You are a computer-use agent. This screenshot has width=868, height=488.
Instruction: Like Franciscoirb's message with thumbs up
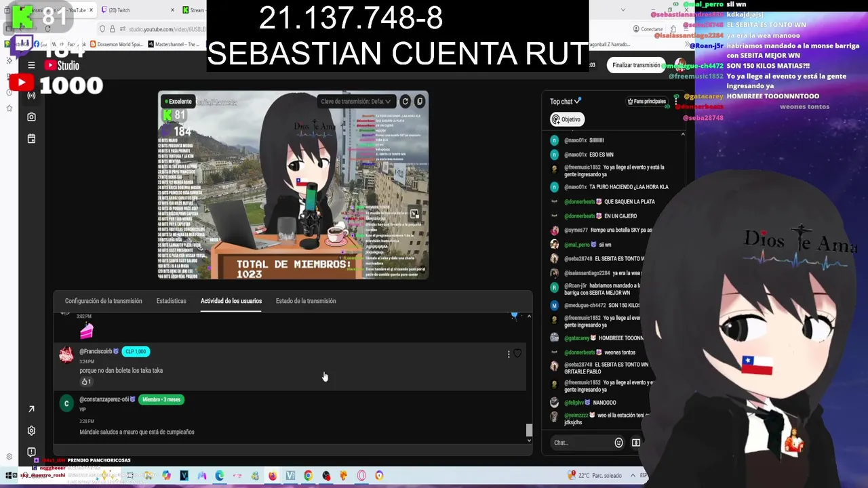(85, 382)
